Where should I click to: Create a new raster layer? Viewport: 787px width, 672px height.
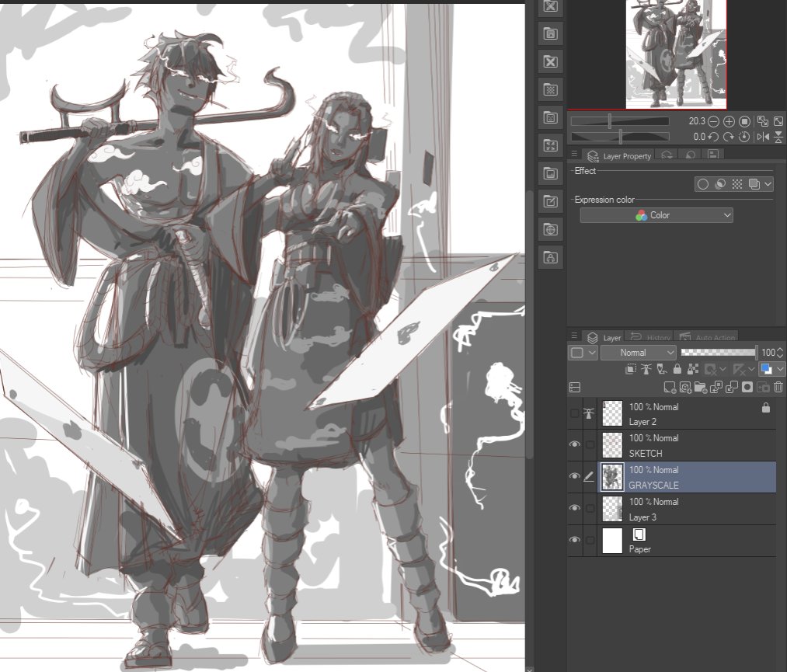click(x=670, y=387)
